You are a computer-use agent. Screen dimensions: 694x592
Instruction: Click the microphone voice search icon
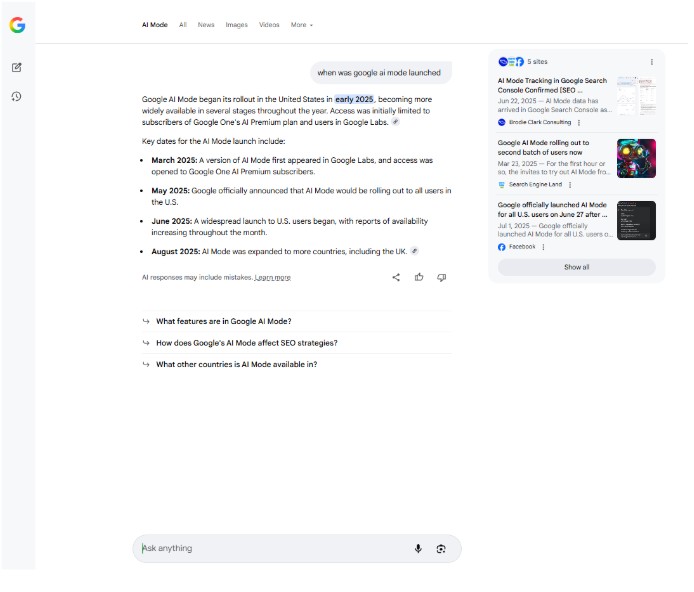(x=418, y=548)
